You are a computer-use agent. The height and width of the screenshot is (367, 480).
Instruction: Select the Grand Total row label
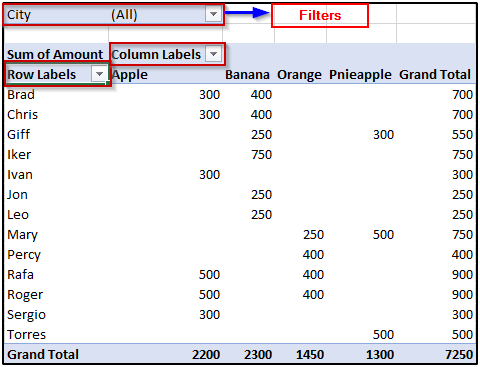tap(43, 355)
